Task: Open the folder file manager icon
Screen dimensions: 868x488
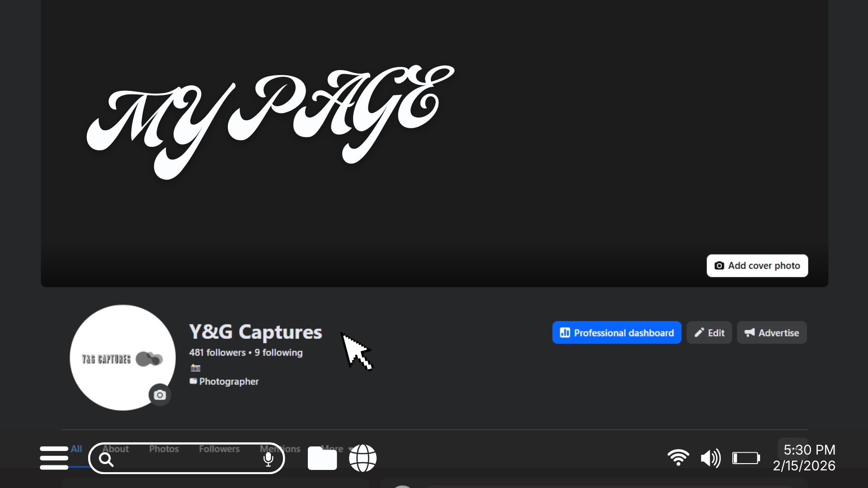Action: (322, 458)
